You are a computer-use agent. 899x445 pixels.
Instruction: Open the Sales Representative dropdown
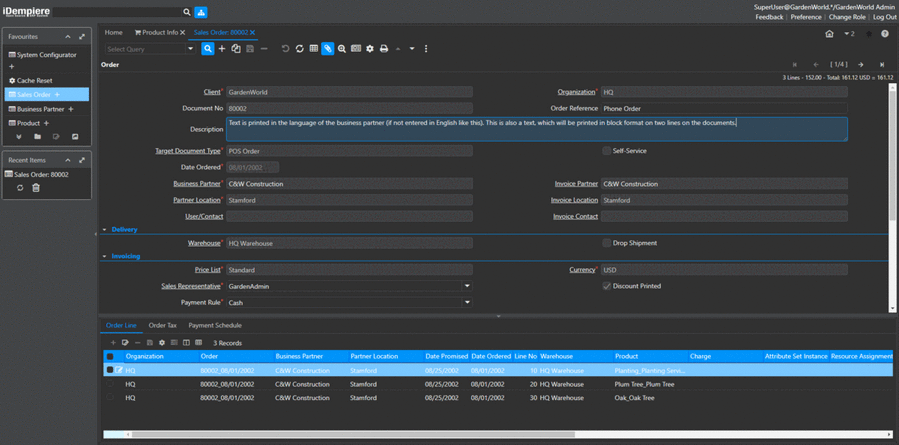467,286
